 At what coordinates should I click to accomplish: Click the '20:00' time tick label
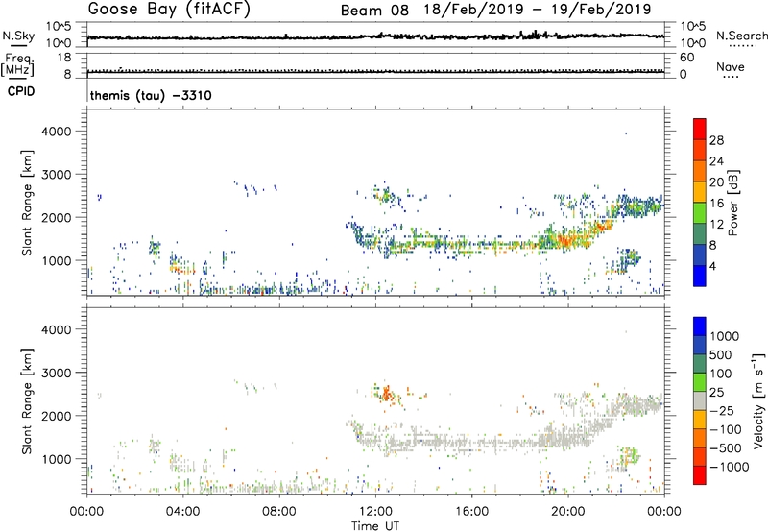[567, 512]
